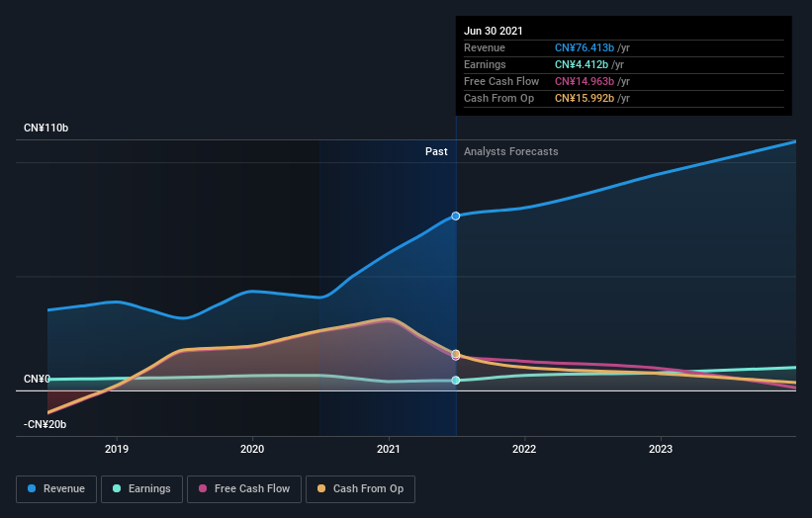Click the 2023 x-axis label

(x=661, y=449)
